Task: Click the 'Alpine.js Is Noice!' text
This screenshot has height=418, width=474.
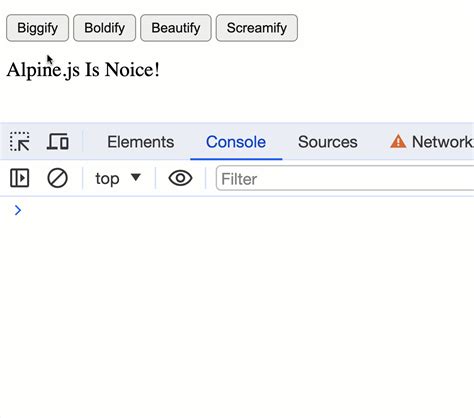Action: (83, 70)
